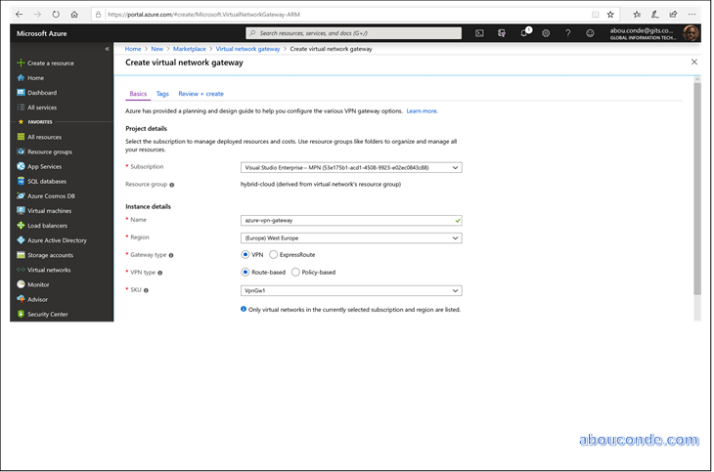Open portal settings gear icon
This screenshot has width=714, height=472.
546,33
